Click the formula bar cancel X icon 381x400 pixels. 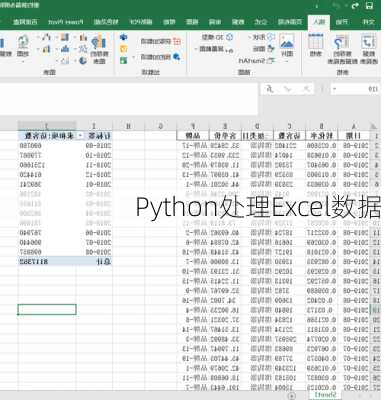click(306, 89)
